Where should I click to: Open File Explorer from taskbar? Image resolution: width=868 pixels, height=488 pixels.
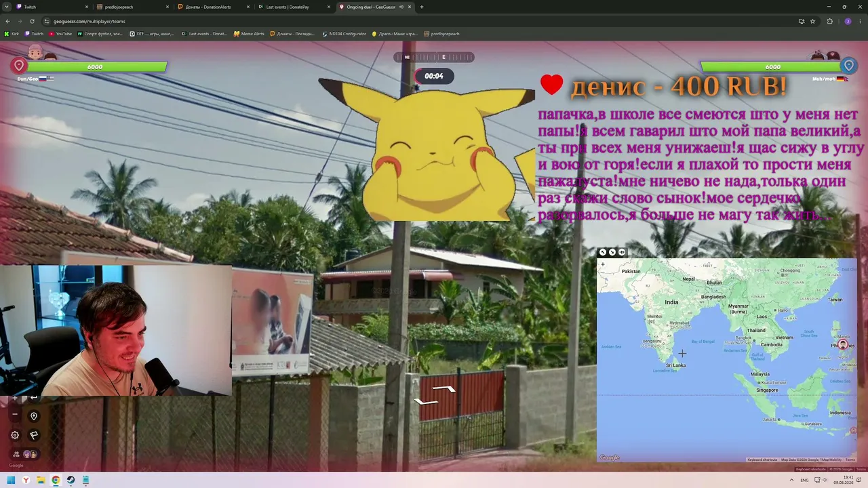[x=41, y=480]
